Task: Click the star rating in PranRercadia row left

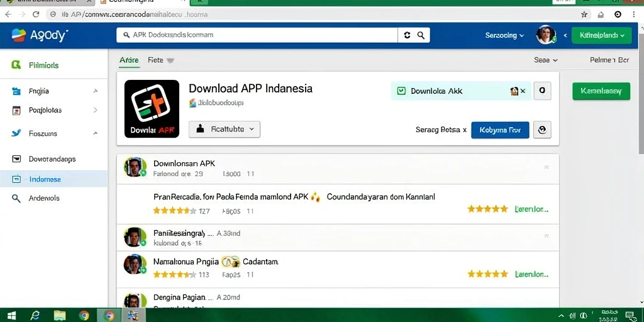Action: (x=175, y=211)
